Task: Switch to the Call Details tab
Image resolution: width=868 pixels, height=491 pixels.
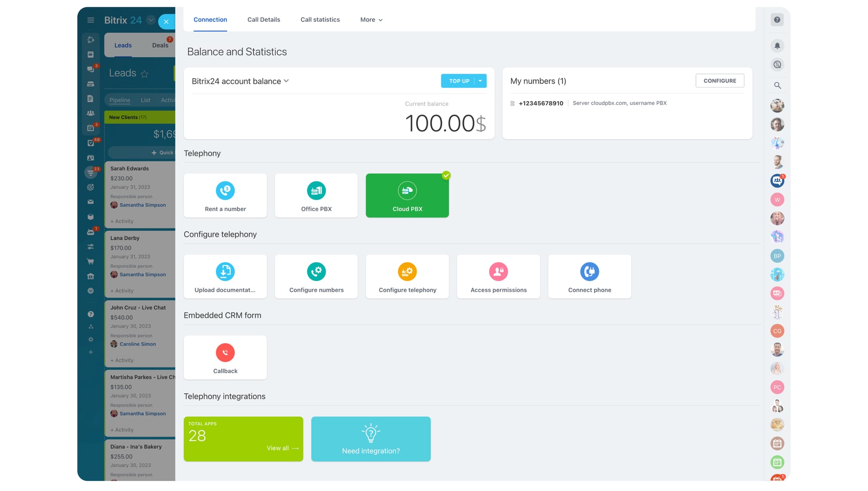Action: [x=263, y=20]
